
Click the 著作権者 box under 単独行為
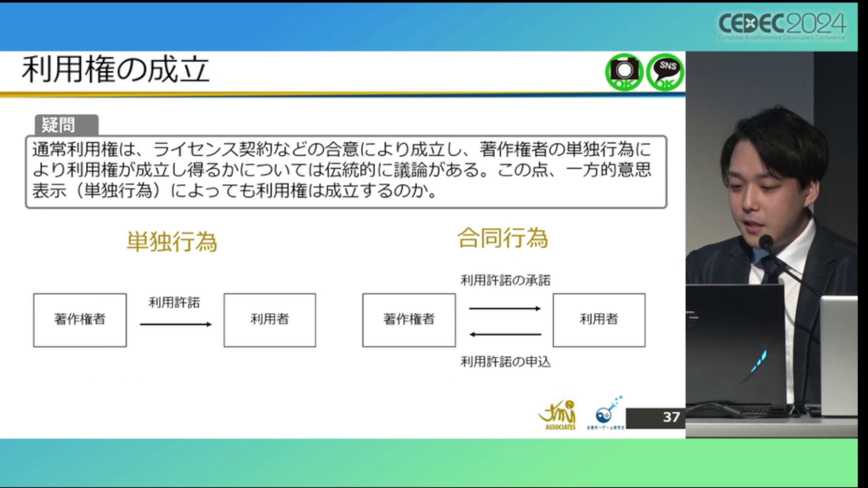point(80,320)
